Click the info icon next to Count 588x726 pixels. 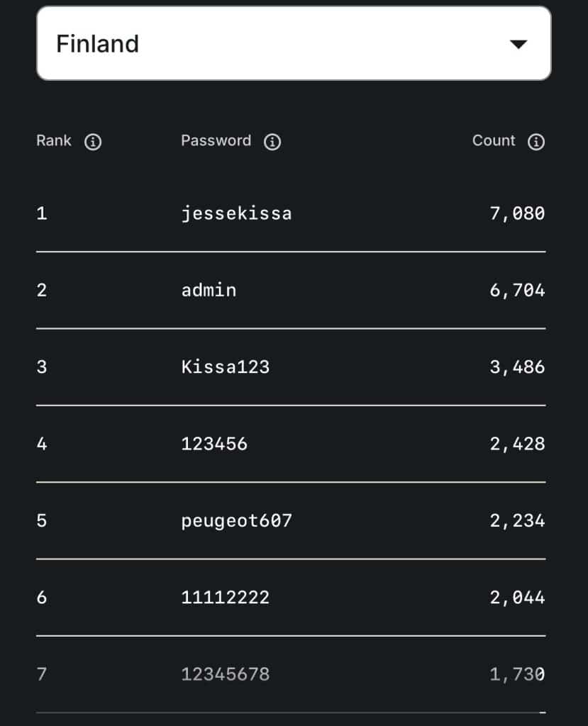536,142
